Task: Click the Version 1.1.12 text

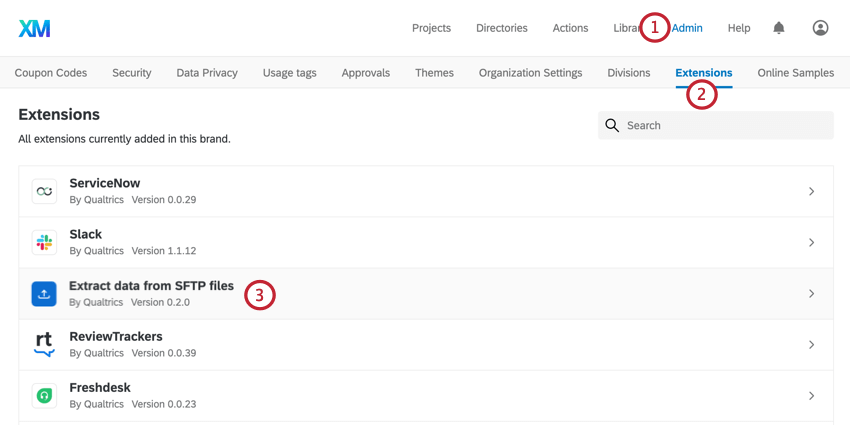Action: (x=164, y=251)
